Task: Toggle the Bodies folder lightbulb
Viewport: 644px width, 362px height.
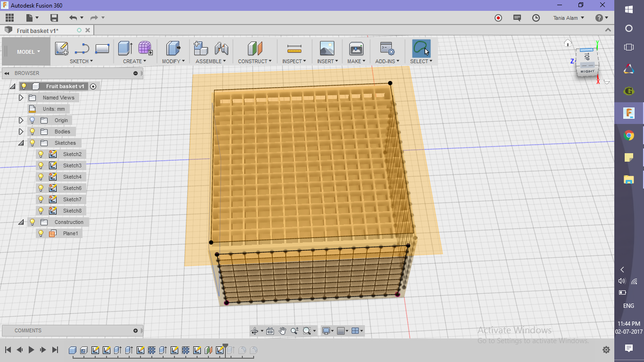Action: 33,132
